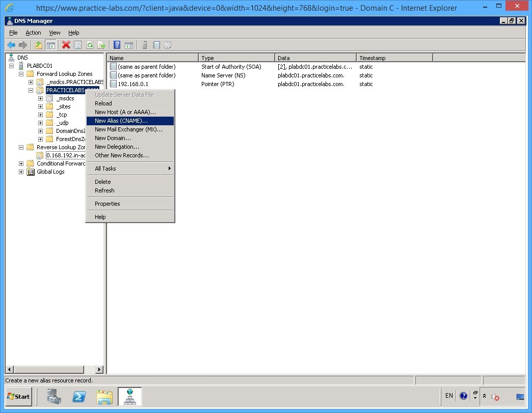532x413 pixels.
Task: Select New Alias (CNAME) from context menu
Action: (121, 121)
